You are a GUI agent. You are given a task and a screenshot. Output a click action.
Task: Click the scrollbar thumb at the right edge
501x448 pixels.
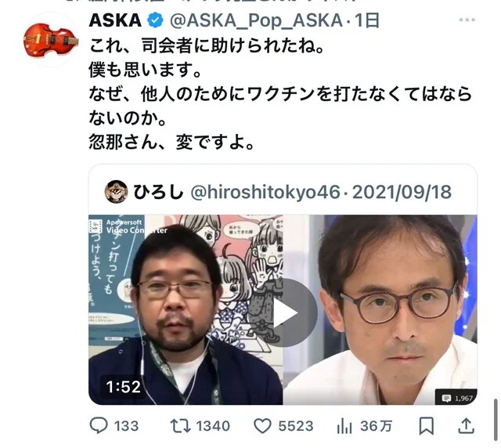[496, 420]
